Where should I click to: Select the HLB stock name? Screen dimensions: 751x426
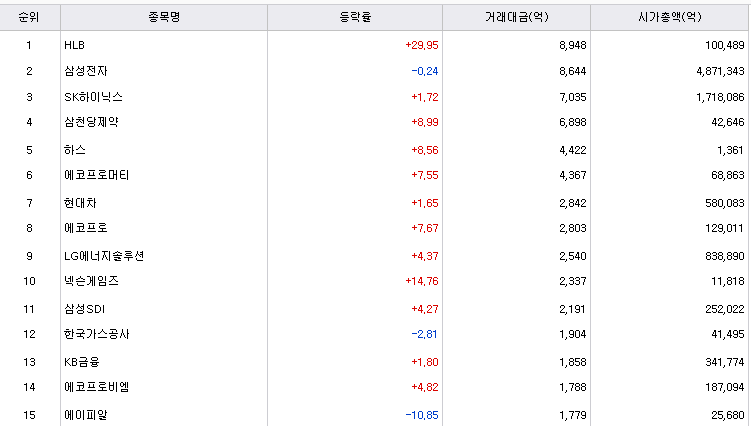74,45
